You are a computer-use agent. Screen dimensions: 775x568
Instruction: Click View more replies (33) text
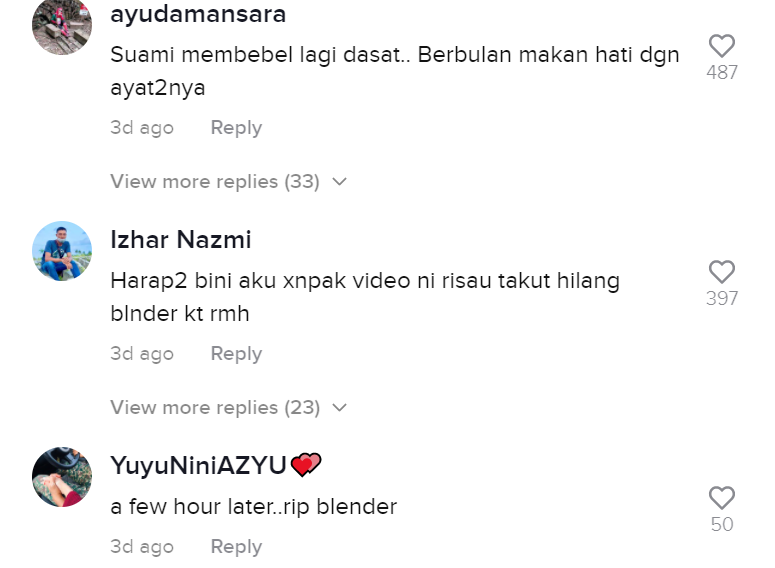[x=215, y=181]
